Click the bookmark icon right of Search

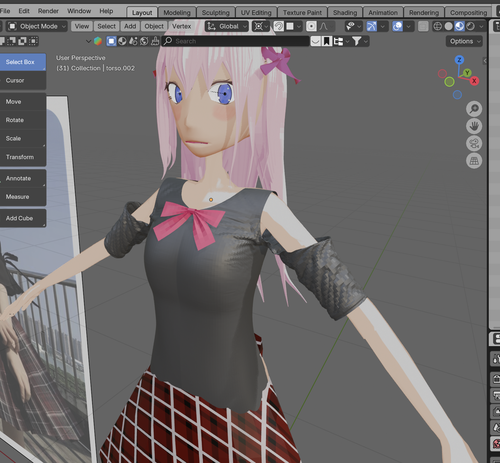[327, 41]
